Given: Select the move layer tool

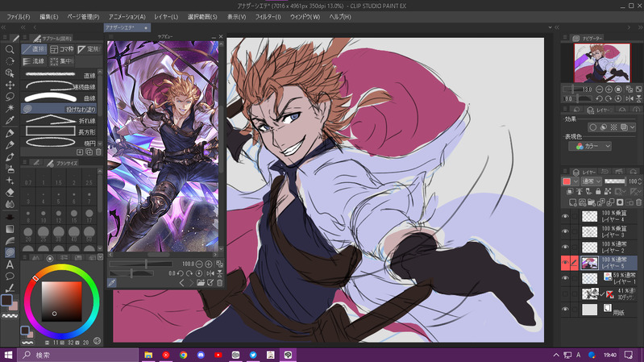Looking at the screenshot, I should coord(10,85).
